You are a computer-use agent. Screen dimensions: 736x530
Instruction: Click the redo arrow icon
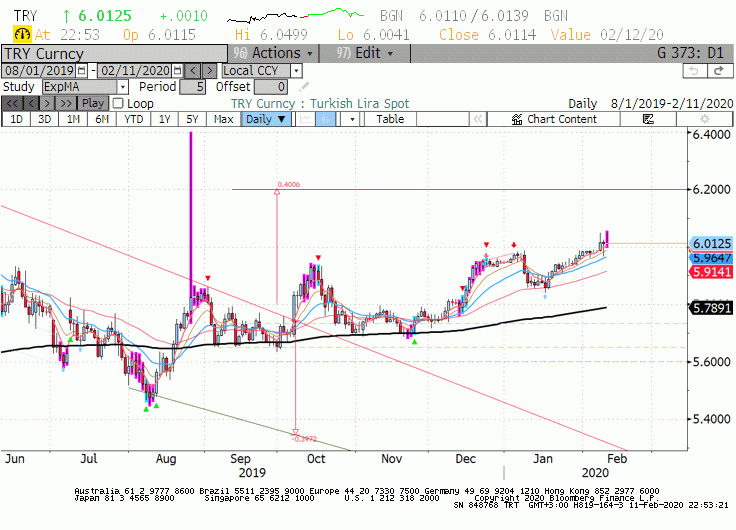[720, 71]
